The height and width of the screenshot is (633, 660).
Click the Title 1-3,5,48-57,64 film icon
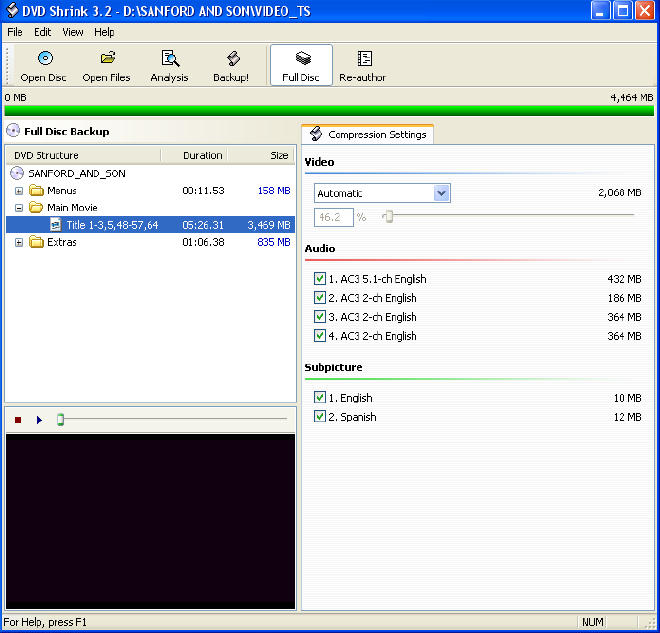tap(55, 225)
